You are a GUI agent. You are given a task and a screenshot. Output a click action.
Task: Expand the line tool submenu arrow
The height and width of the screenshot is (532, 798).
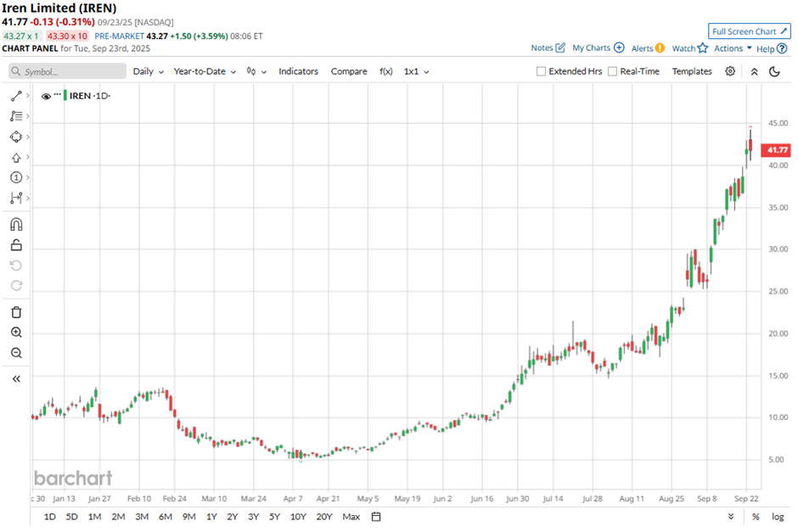click(x=27, y=96)
